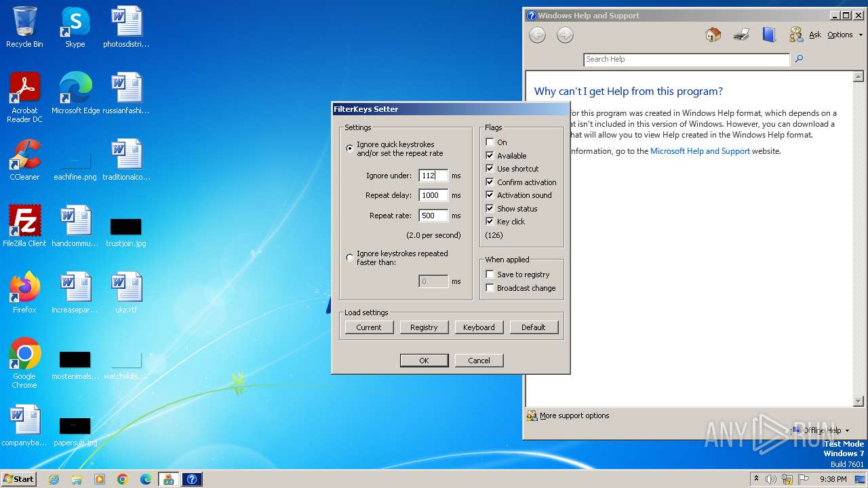Open the Options dropdown in Help

pos(845,35)
